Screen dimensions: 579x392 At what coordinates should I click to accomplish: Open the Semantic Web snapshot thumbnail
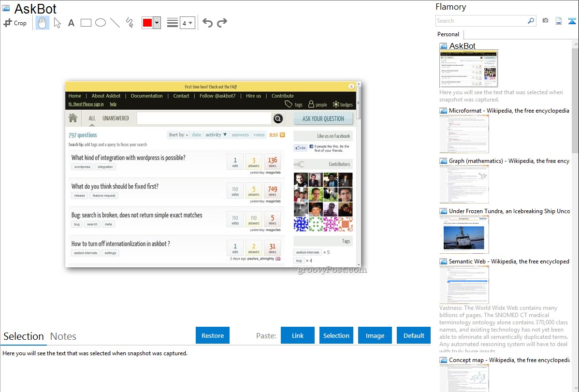[x=464, y=284]
